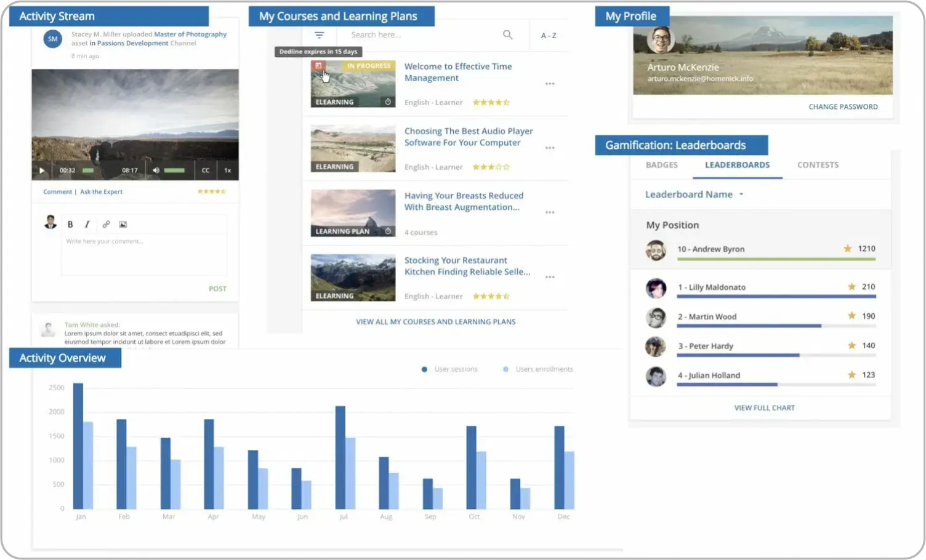Click the magnifier search icon in courses
The image size is (926, 560).
[x=507, y=35]
